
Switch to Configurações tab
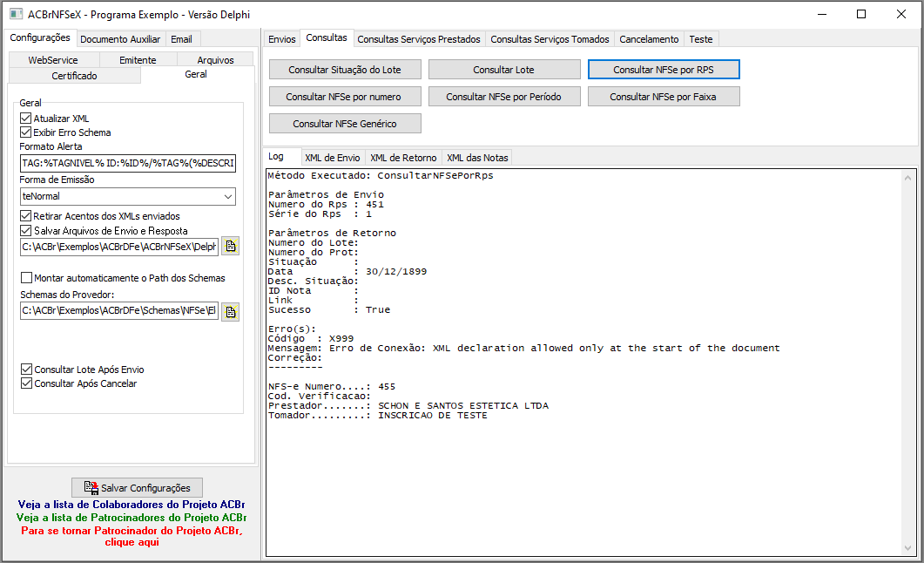[x=40, y=37]
